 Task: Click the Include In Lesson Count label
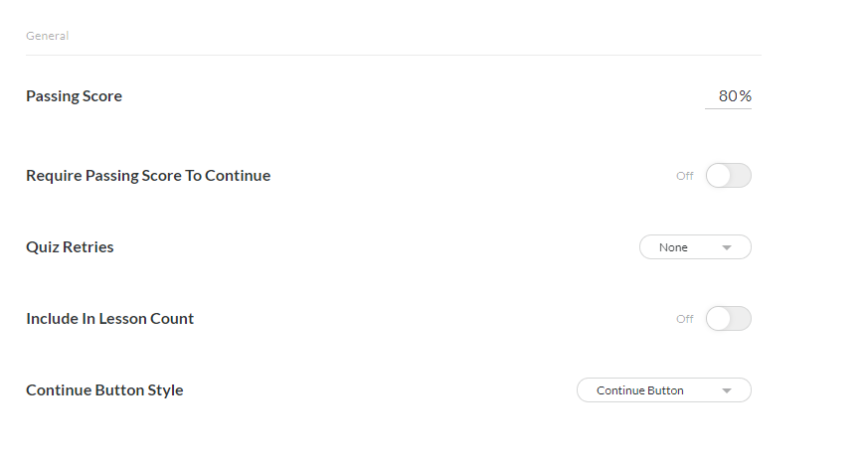click(x=109, y=319)
